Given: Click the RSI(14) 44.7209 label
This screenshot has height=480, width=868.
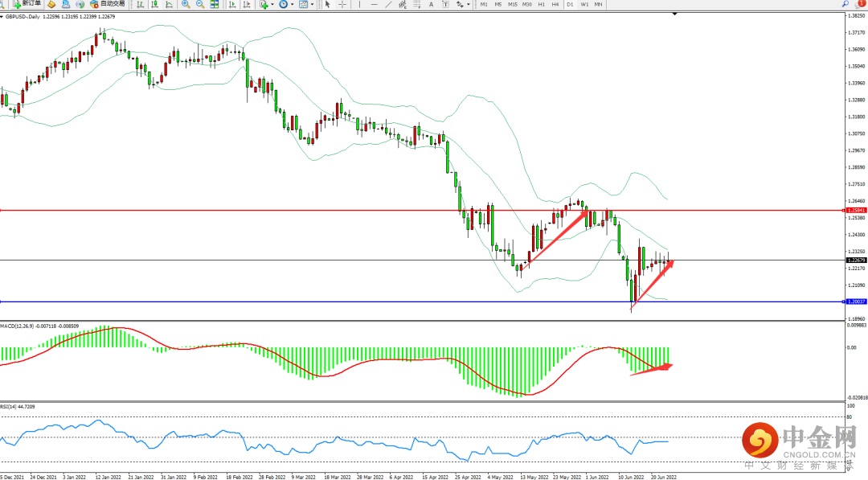Looking at the screenshot, I should (18, 406).
